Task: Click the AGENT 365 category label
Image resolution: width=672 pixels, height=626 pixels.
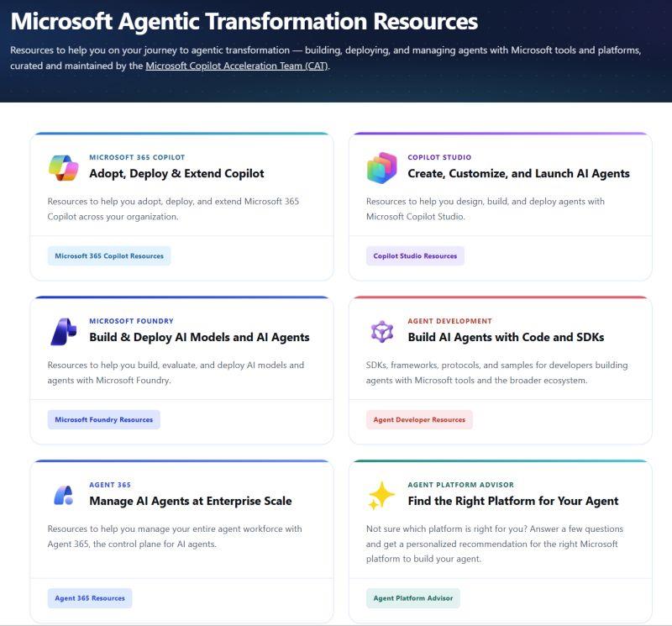Action: 110,485
